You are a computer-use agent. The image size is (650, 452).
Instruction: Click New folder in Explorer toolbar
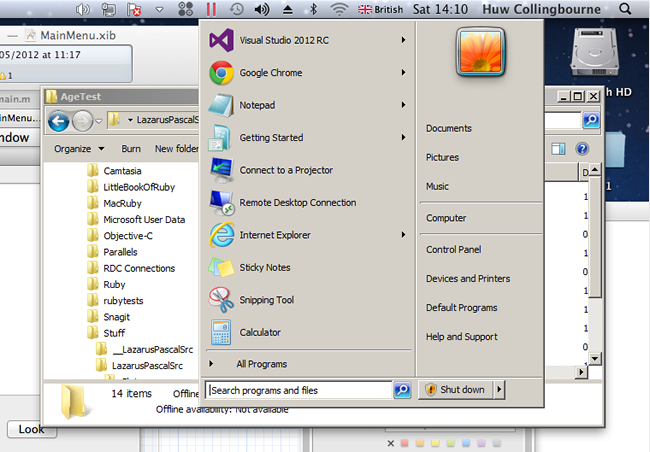tap(177, 149)
